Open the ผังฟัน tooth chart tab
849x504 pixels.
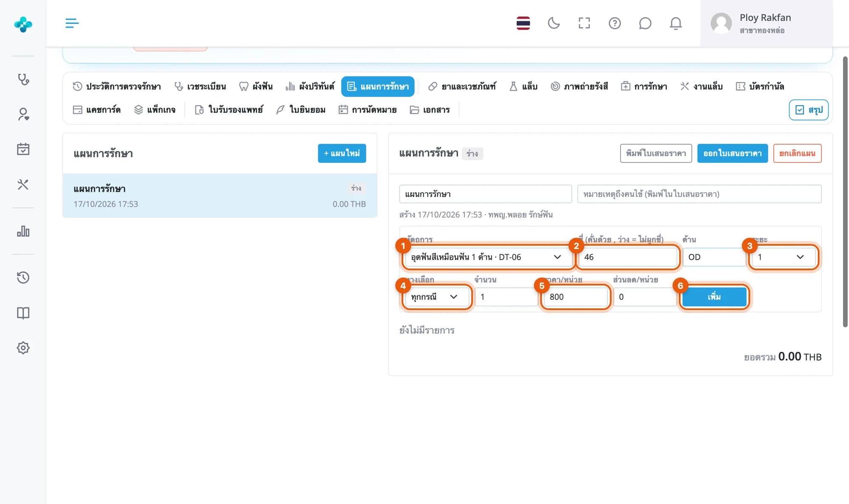[x=256, y=87]
